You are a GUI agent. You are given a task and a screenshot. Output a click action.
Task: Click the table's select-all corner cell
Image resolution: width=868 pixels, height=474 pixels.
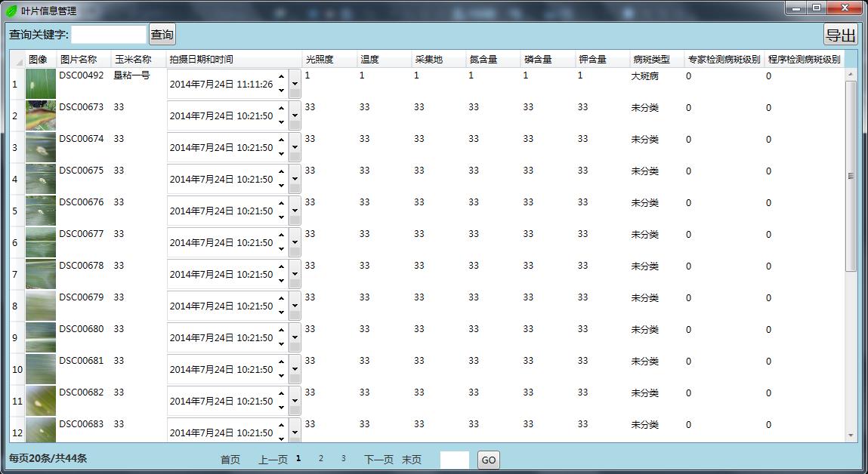click(x=17, y=59)
